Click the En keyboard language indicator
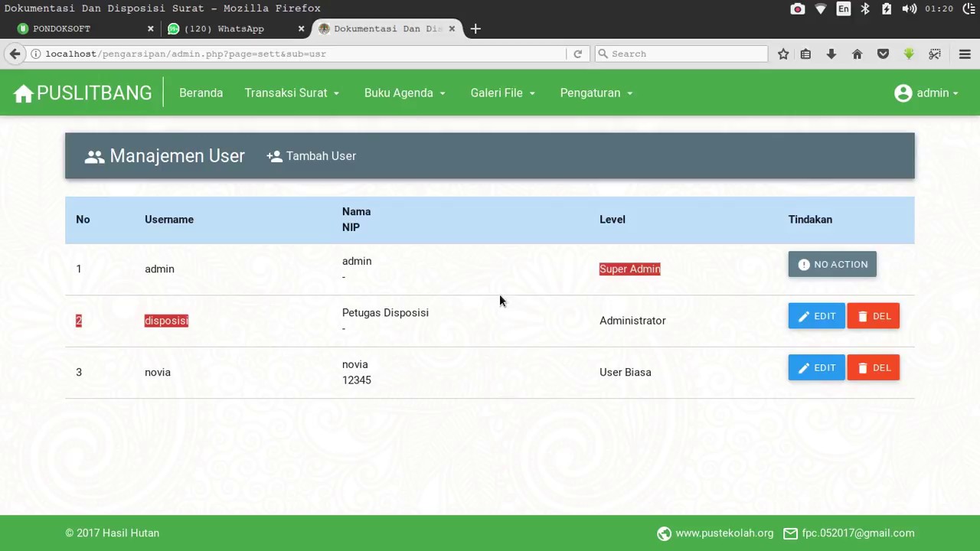The height and width of the screenshot is (551, 980). [844, 8]
